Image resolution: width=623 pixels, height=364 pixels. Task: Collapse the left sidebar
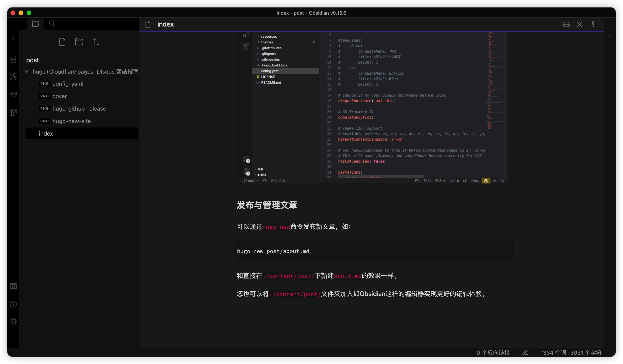[13, 38]
